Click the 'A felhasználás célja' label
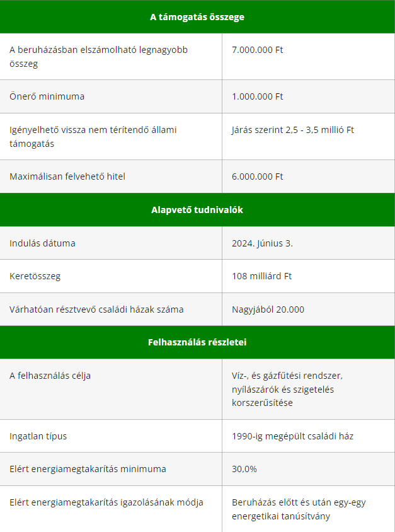The width and height of the screenshot is (395, 532). tap(50, 376)
